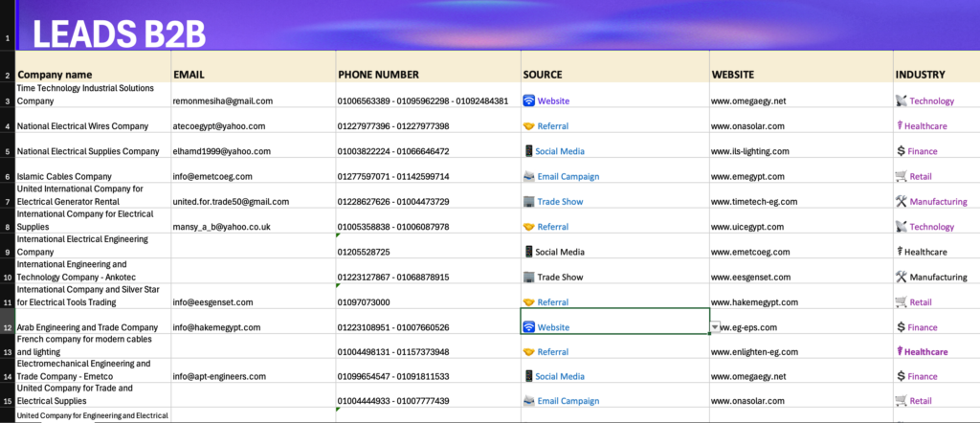
Task: Select Arab Engineering and Trade Company cell
Action: (x=93, y=322)
